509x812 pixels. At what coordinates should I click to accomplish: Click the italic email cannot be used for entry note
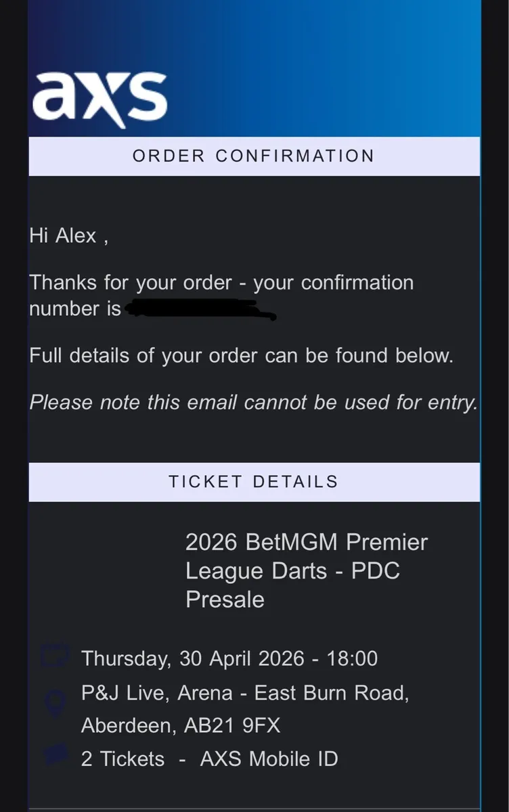pyautogui.click(x=253, y=403)
